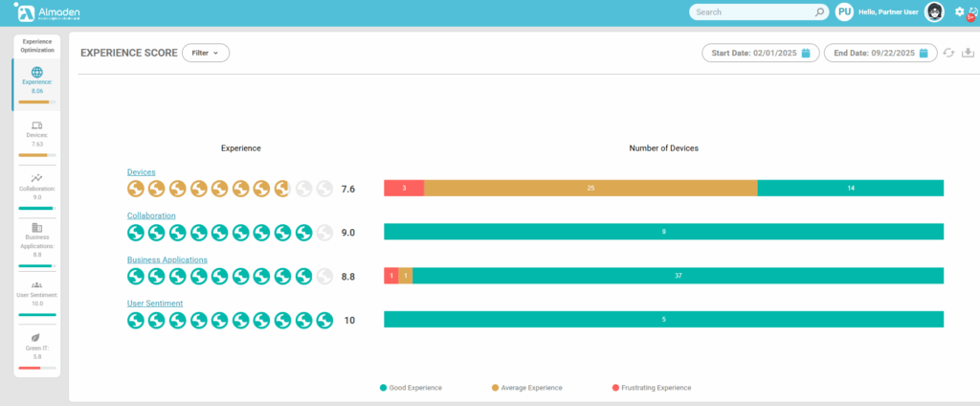Toggle Average Experience legend item
This screenshot has height=406, width=980.
(x=527, y=388)
